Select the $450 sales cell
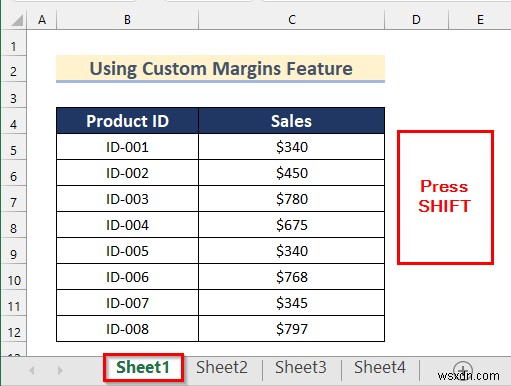This screenshot has height=386, width=511. pyautogui.click(x=292, y=173)
